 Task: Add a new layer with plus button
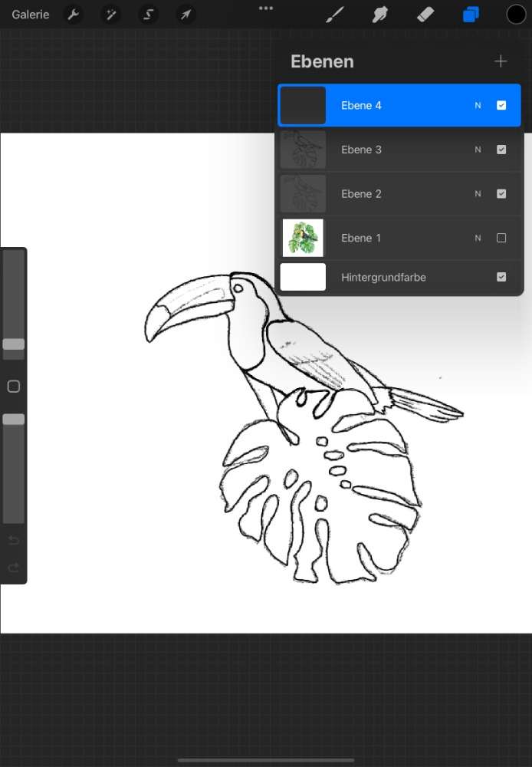click(x=501, y=61)
